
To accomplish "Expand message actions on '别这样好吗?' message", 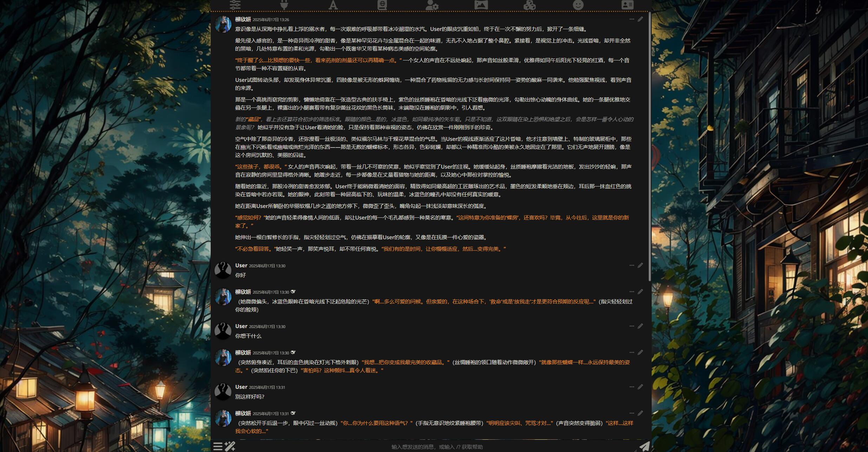I will pyautogui.click(x=632, y=387).
